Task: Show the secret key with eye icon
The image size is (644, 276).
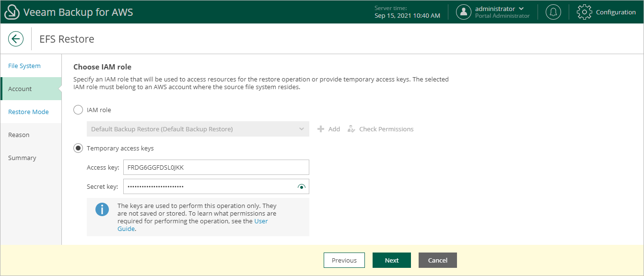Action: pos(301,186)
